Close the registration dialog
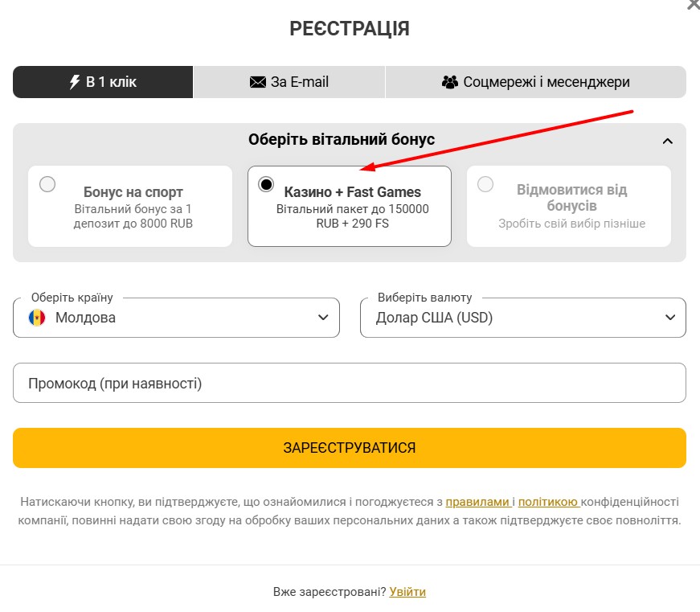This screenshot has height=612, width=700. [693, 5]
